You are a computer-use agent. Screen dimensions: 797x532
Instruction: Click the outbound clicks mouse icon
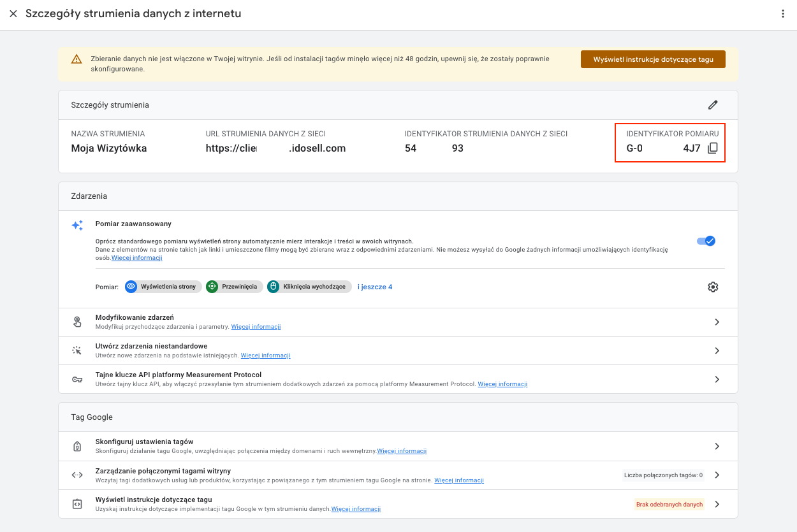click(273, 287)
